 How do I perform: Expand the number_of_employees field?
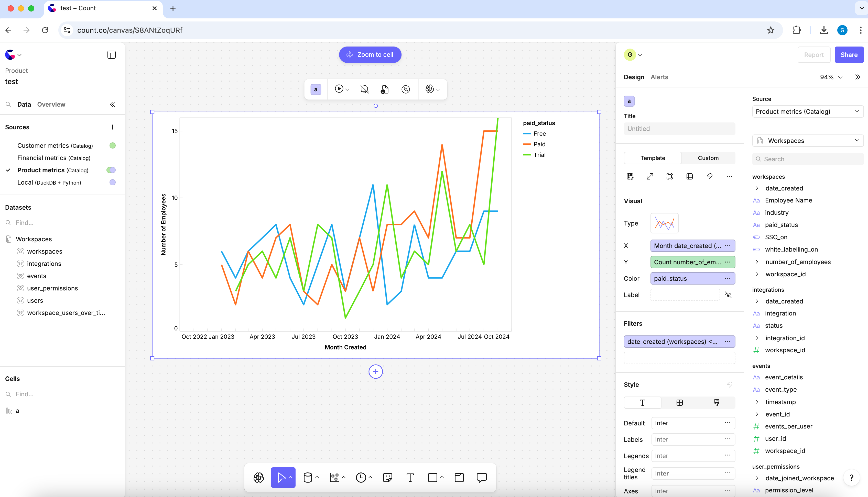pos(757,262)
